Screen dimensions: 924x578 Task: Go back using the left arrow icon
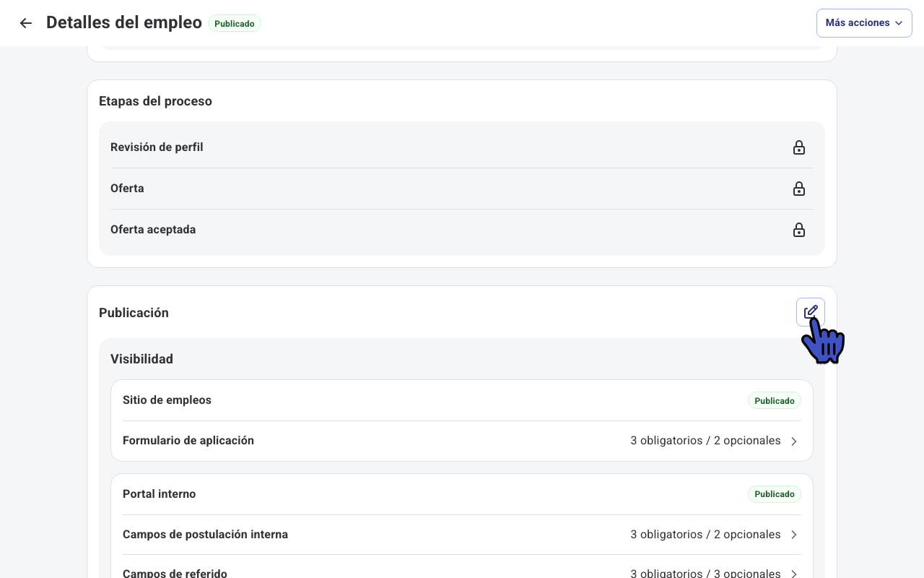tap(26, 23)
